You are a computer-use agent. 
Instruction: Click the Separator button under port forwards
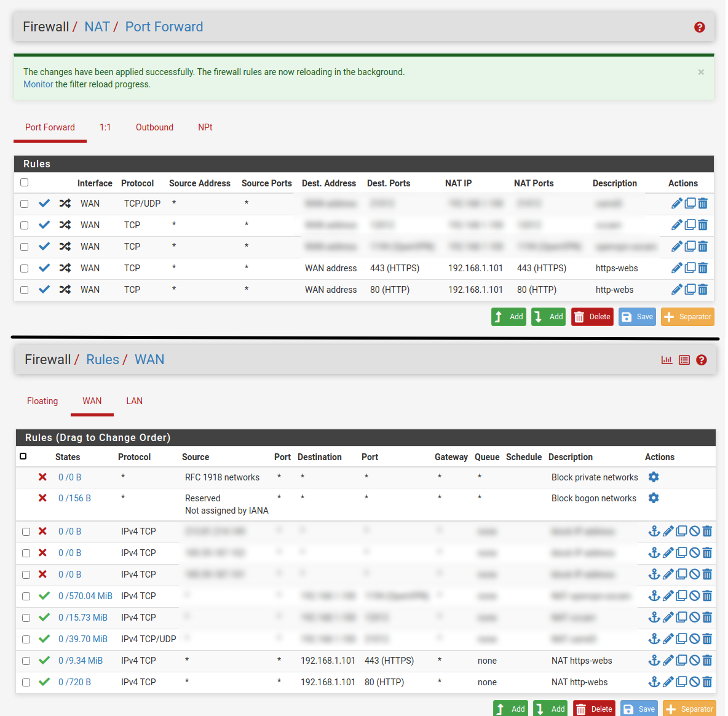(687, 317)
